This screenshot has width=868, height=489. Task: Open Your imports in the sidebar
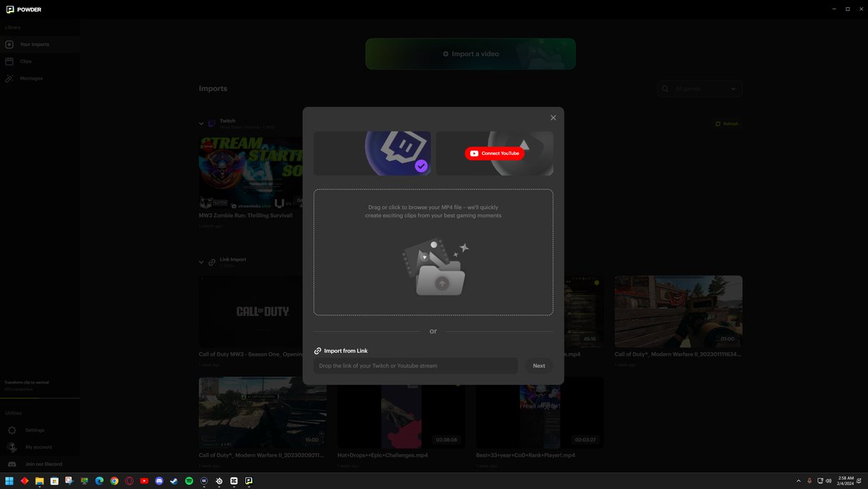point(40,44)
